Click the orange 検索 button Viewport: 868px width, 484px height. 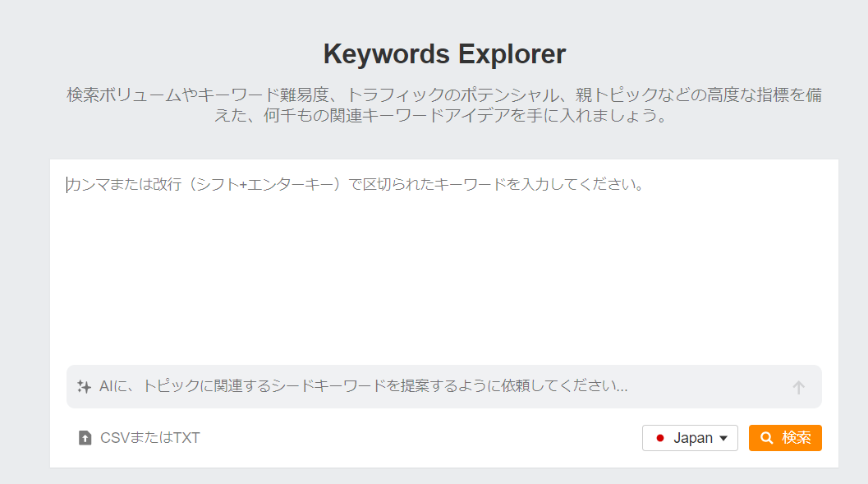[785, 438]
